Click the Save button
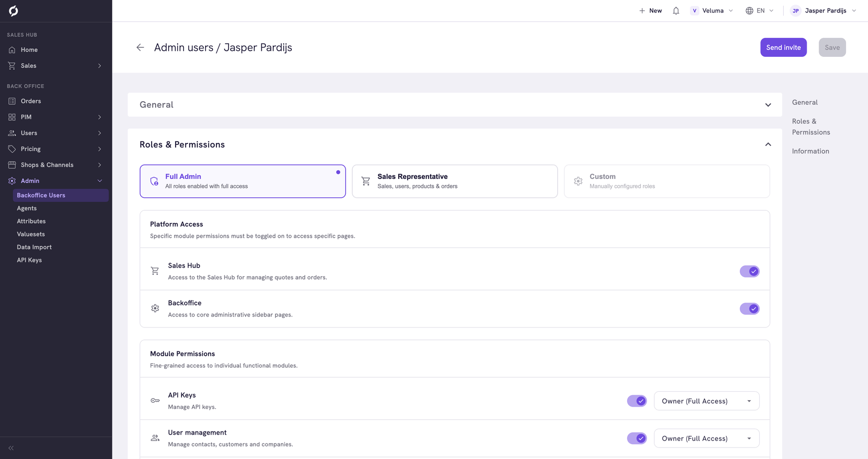This screenshot has width=868, height=459. tap(832, 47)
